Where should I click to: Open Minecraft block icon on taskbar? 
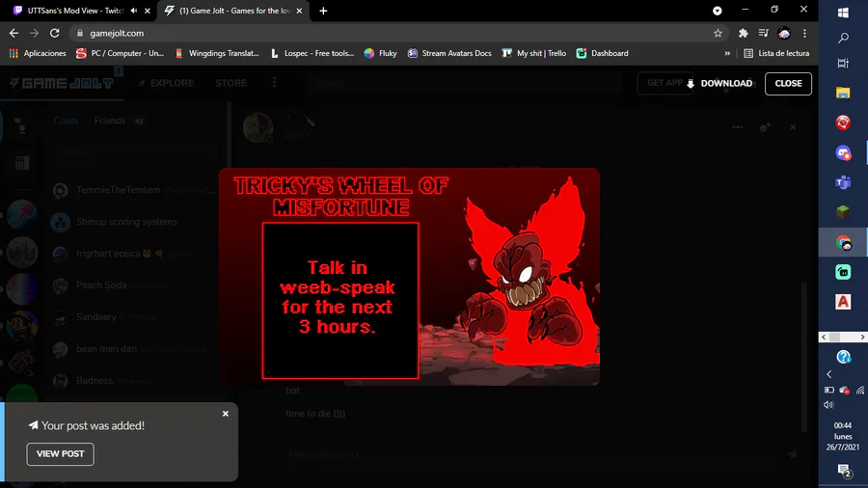click(843, 212)
